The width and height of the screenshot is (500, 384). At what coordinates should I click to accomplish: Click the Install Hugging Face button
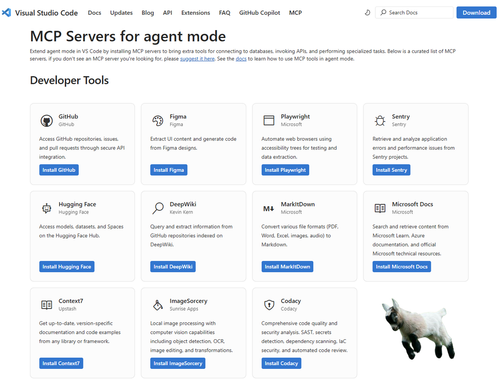point(67,267)
